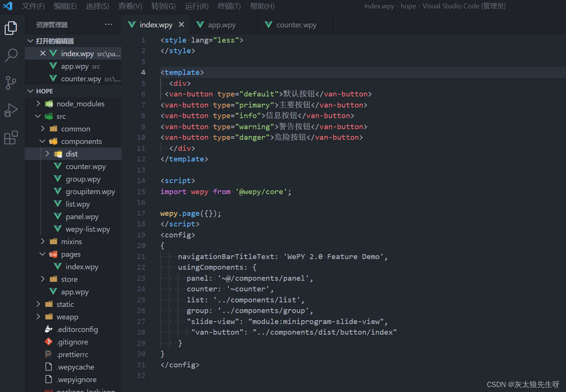Open wepy-list.wpy in explorer tree

pos(88,229)
